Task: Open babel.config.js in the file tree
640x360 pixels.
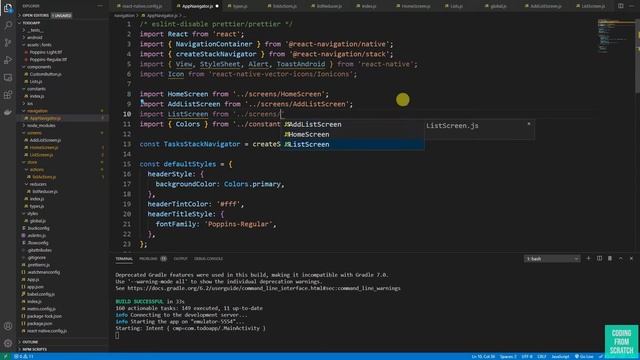Action: 41,294
